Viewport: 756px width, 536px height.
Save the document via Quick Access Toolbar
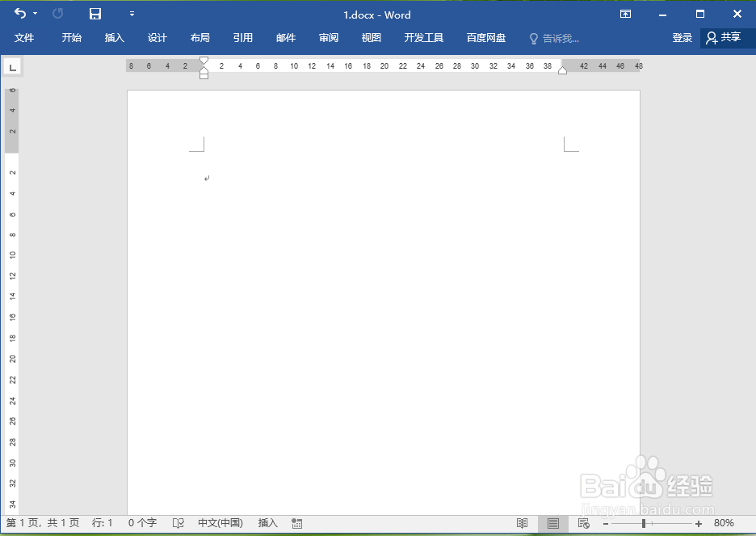tap(94, 14)
